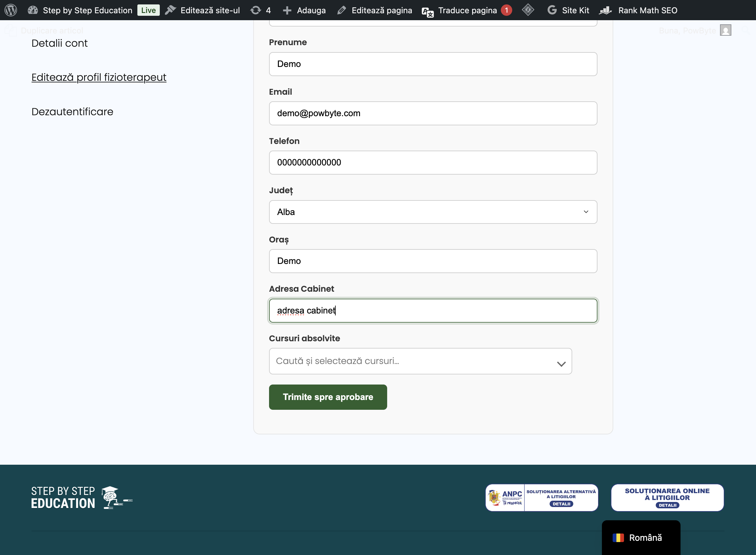Expand the courses selector chevron arrow

point(561,364)
